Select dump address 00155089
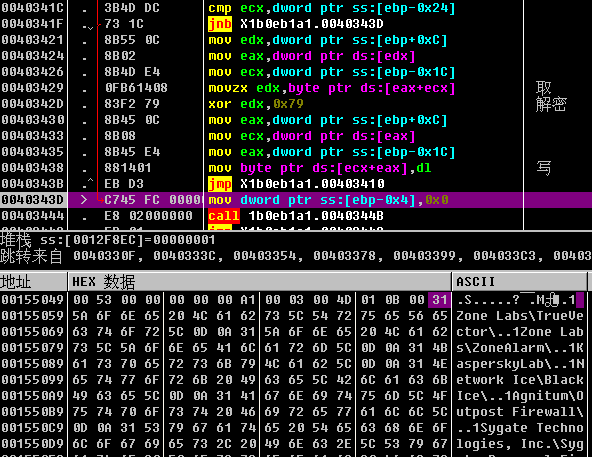Screen dimensions: 592x457 (x=33, y=364)
